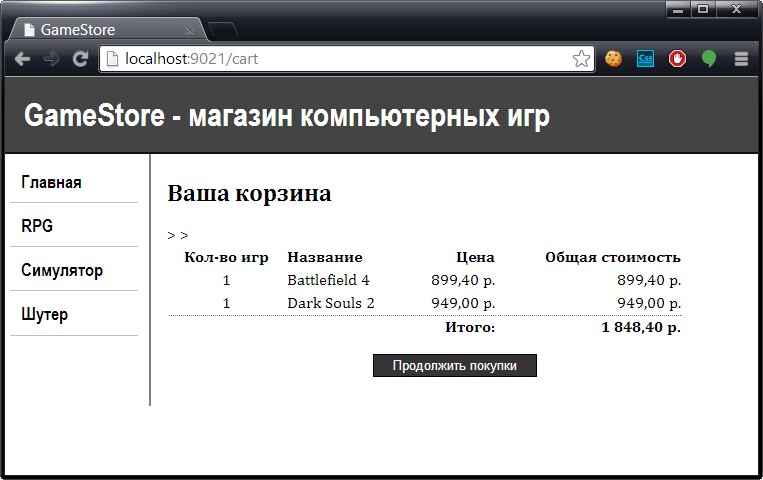
Task: Go to Главная in sidebar
Action: coord(51,182)
